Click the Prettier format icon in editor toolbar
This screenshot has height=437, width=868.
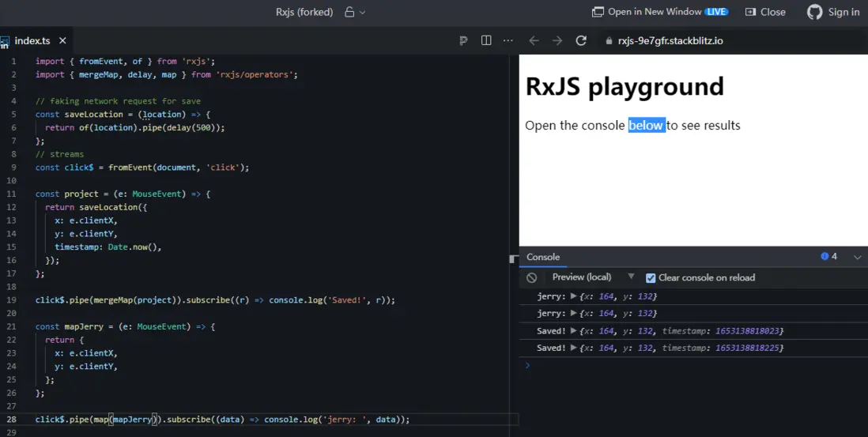coord(463,40)
